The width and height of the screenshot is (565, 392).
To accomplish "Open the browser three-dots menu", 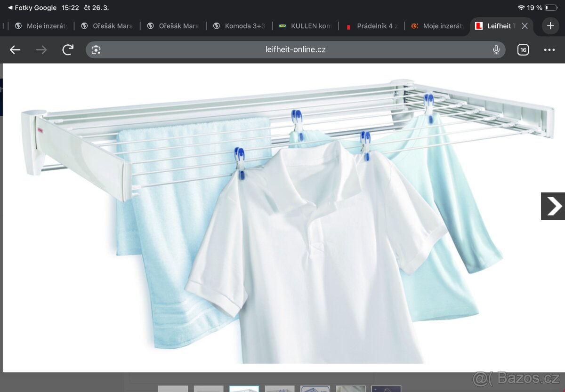I will pyautogui.click(x=549, y=50).
